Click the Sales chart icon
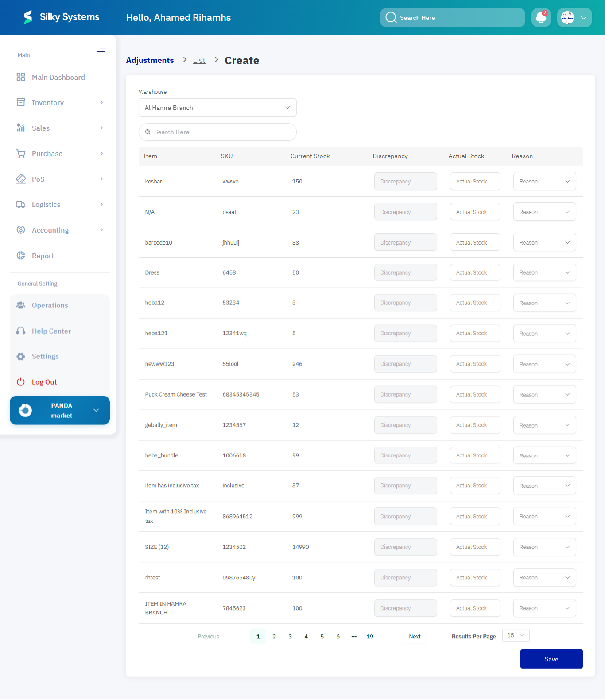This screenshot has width=605, height=700. pos(21,128)
